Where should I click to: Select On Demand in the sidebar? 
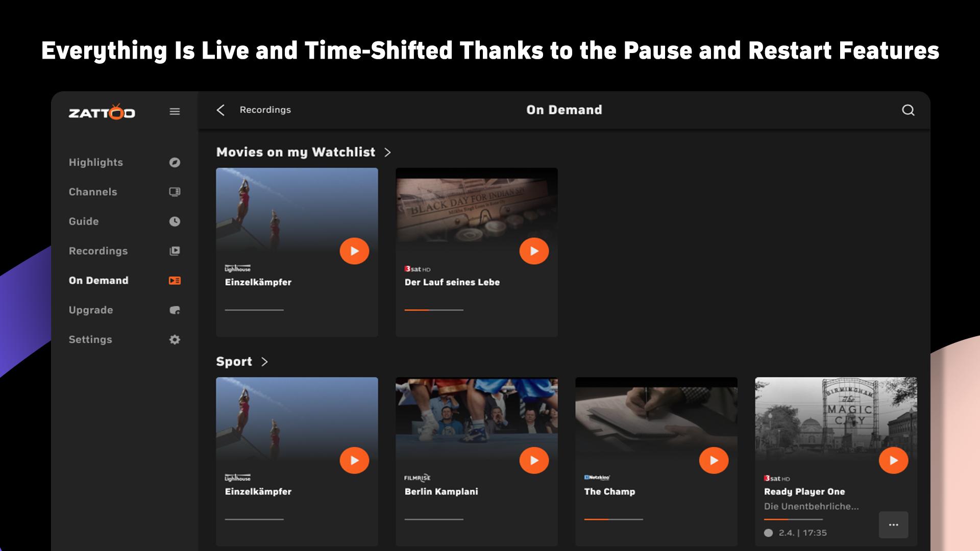[99, 281]
